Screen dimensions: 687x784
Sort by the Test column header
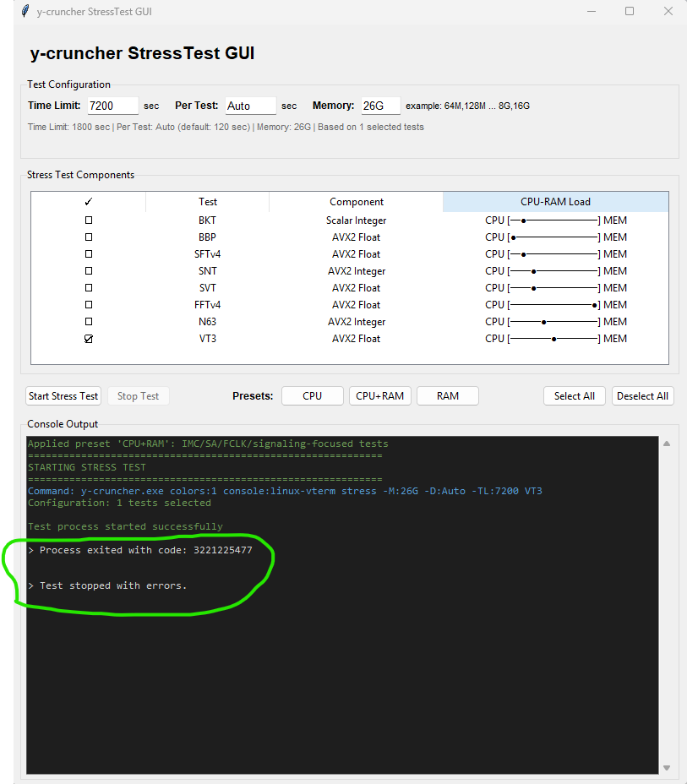point(208,202)
